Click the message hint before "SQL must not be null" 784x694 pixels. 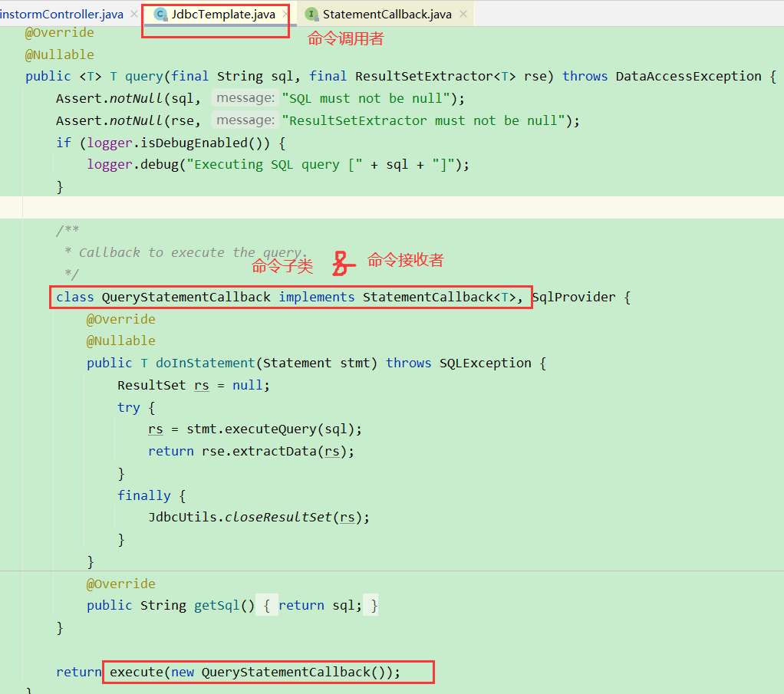245,98
